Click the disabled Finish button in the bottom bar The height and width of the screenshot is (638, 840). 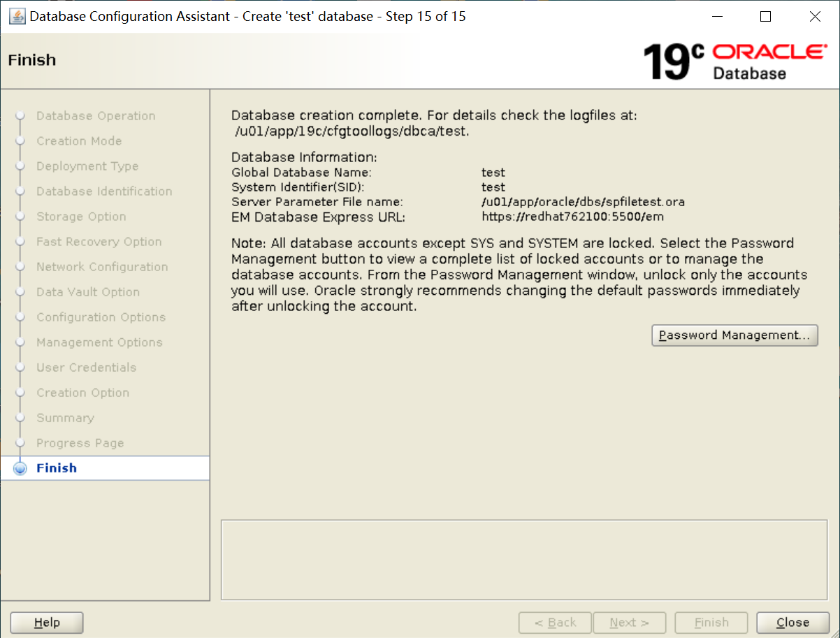pyautogui.click(x=711, y=623)
